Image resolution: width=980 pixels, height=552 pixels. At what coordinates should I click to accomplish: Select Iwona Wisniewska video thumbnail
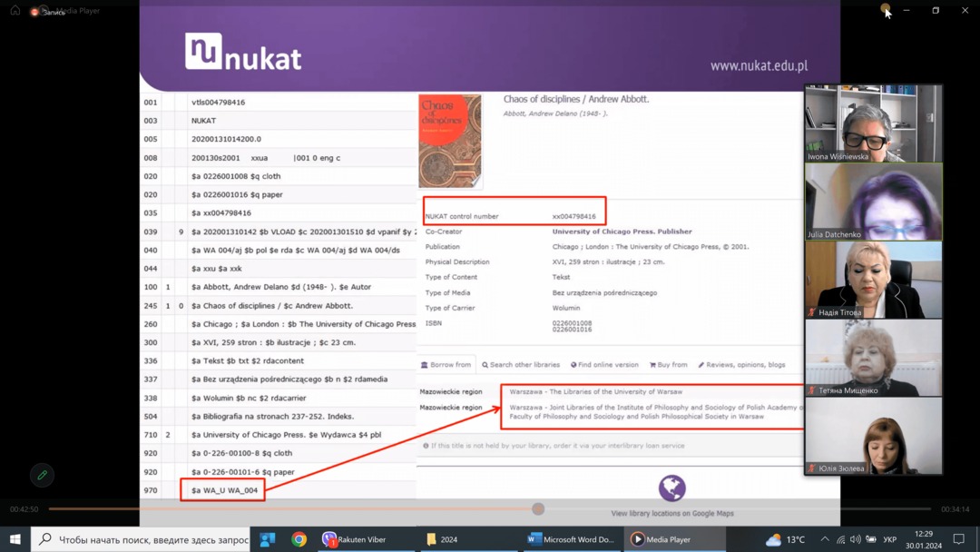pos(873,123)
